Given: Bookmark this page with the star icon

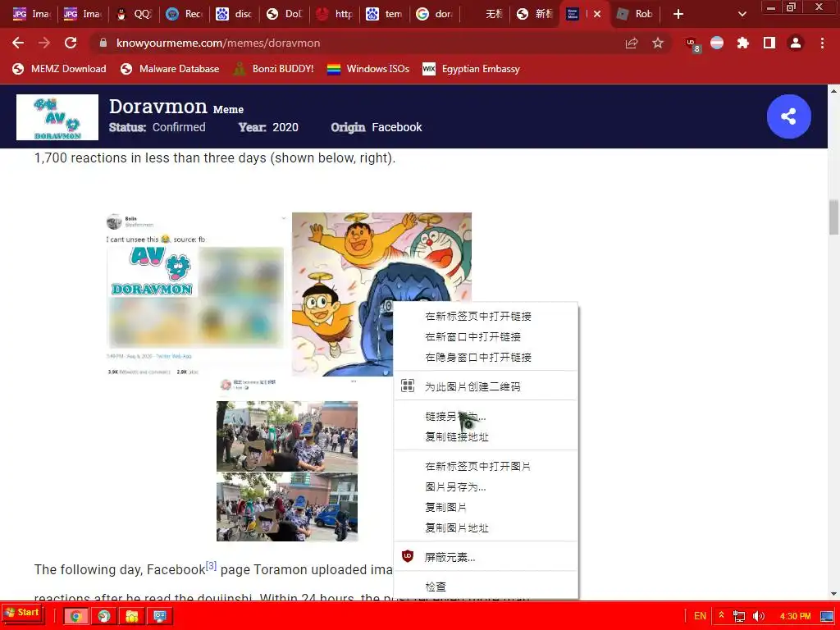Looking at the screenshot, I should click(658, 43).
